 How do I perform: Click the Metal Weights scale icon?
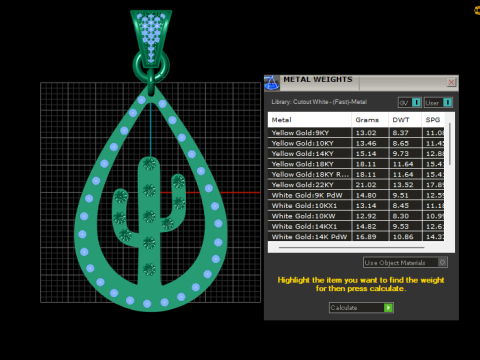[272, 83]
